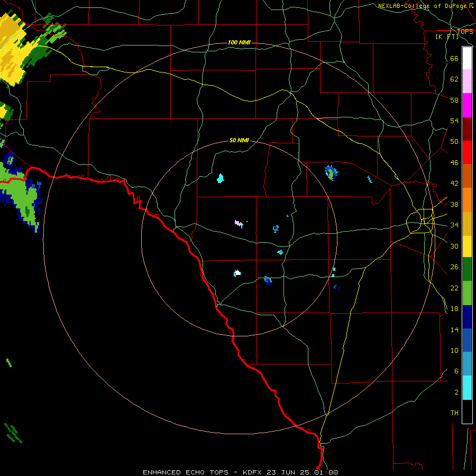Click the "TOPS" legend title
The height and width of the screenshot is (476, 476).
(x=465, y=31)
